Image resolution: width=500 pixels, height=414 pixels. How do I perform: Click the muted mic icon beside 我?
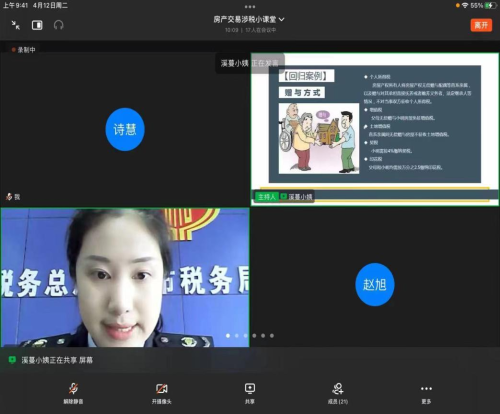9,197
